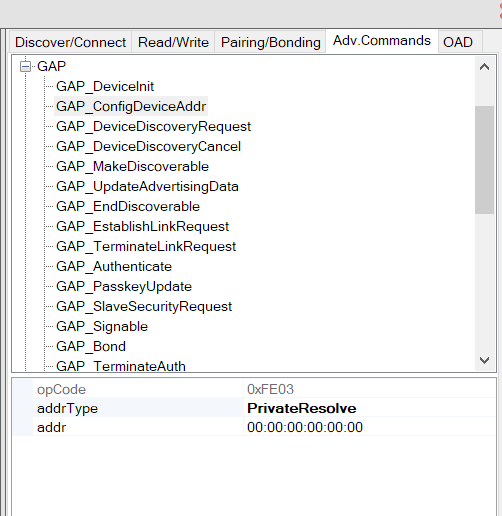
Task: Pick GAP_UpdateAdvertisingData from the list
Action: pos(147,186)
